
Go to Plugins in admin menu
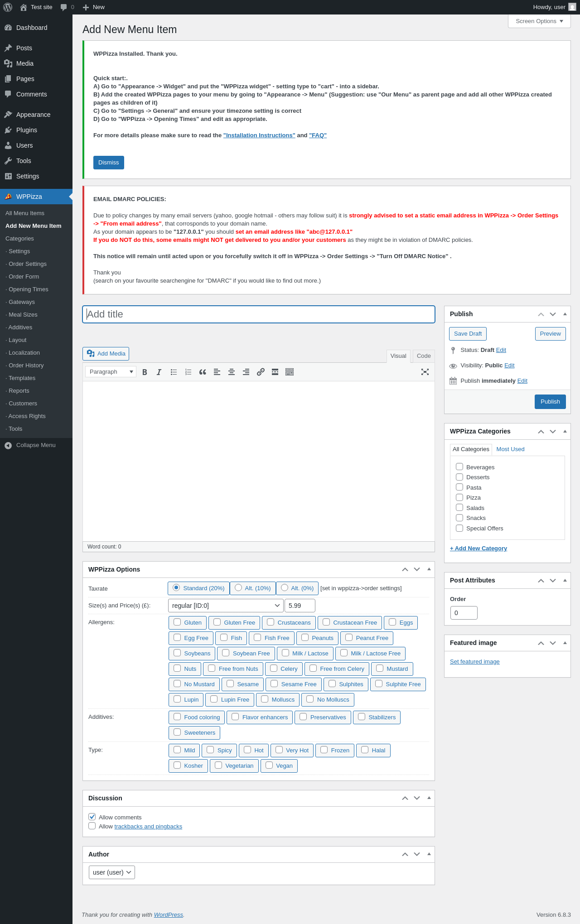tap(27, 130)
